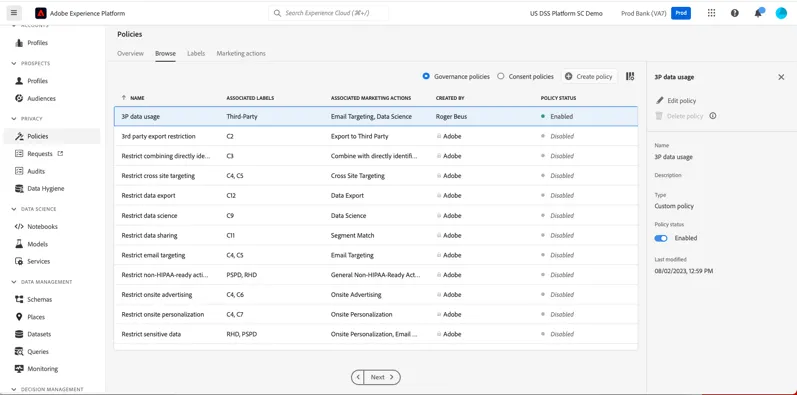Click info icon beside Delete policy
The width and height of the screenshot is (797, 395).
(x=713, y=116)
